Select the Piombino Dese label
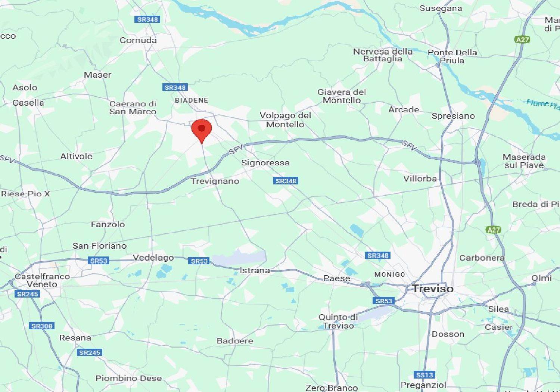Image resolution: width=560 pixels, height=392 pixels. [x=128, y=378]
